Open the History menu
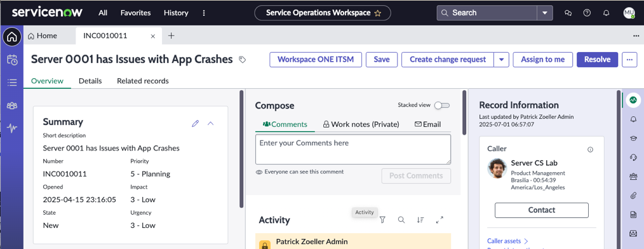The height and width of the screenshot is (249, 644). pos(176,13)
